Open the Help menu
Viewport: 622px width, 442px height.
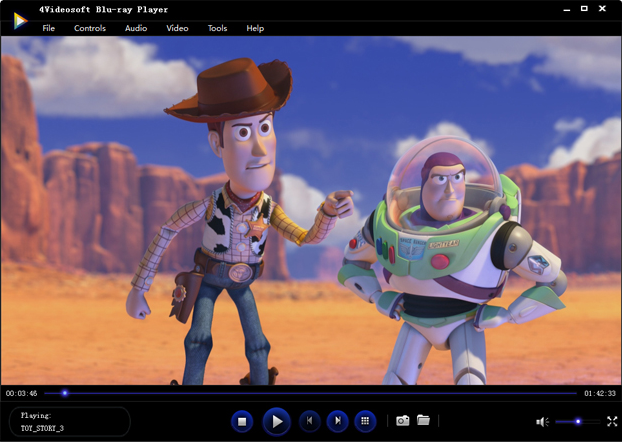[255, 28]
